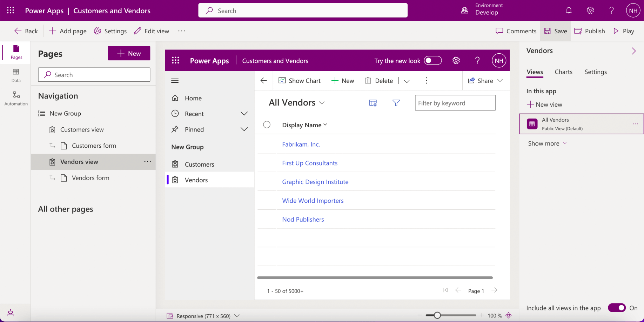
Task: Open the Fabrikam, Inc. record link
Action: (301, 144)
